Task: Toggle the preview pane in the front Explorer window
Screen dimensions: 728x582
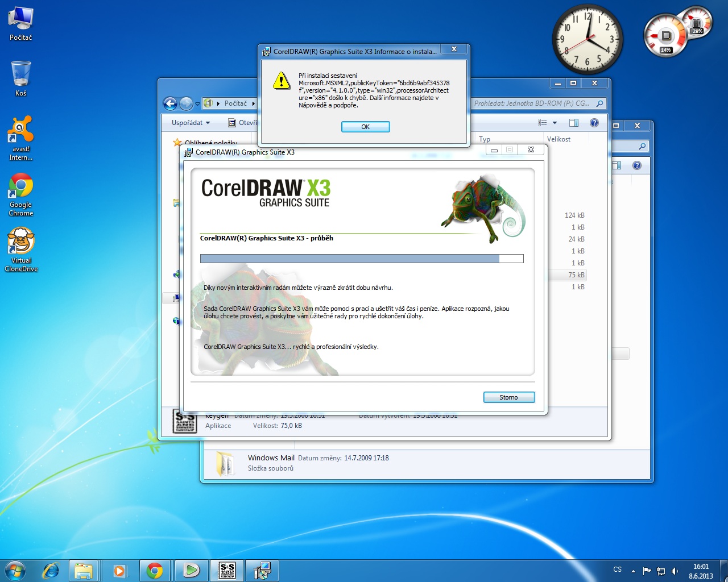Action: pyautogui.click(x=574, y=123)
